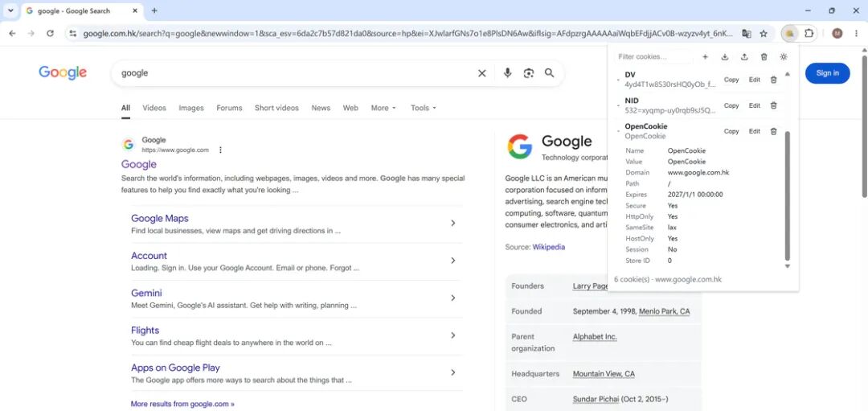Close the google - Google Search tab
The width and height of the screenshot is (868, 411).
click(x=135, y=10)
